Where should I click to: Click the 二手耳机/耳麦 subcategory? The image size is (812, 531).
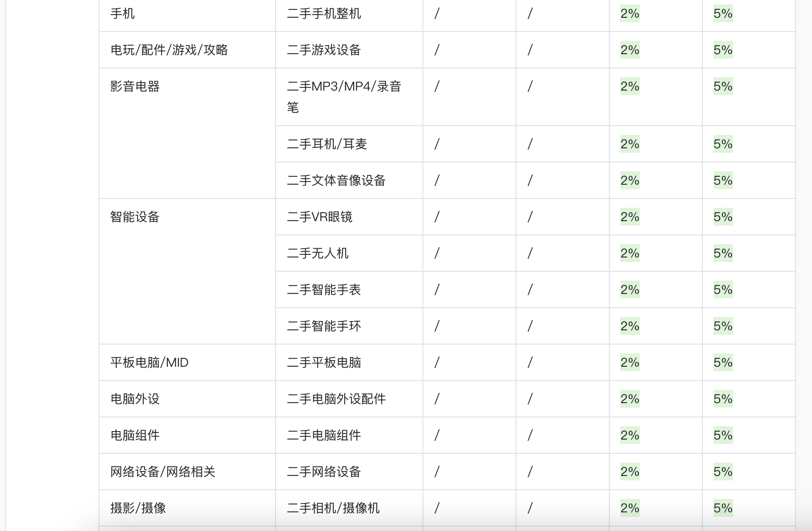[x=327, y=144]
